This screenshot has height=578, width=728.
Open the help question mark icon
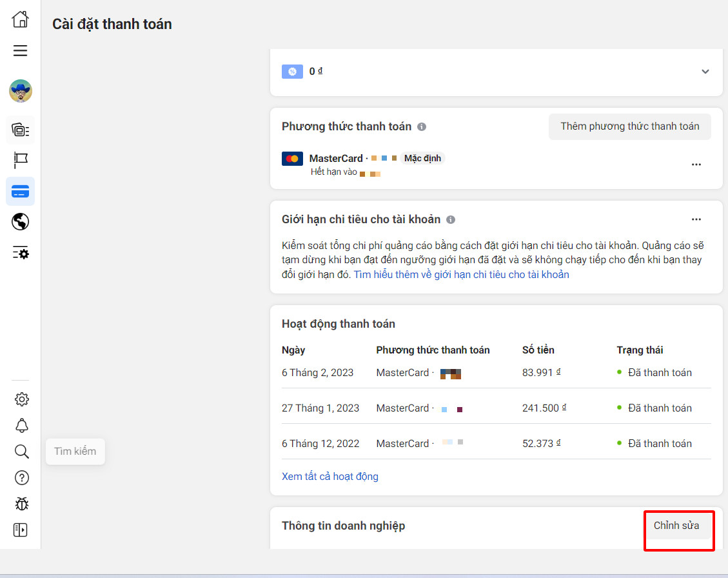pyautogui.click(x=21, y=478)
